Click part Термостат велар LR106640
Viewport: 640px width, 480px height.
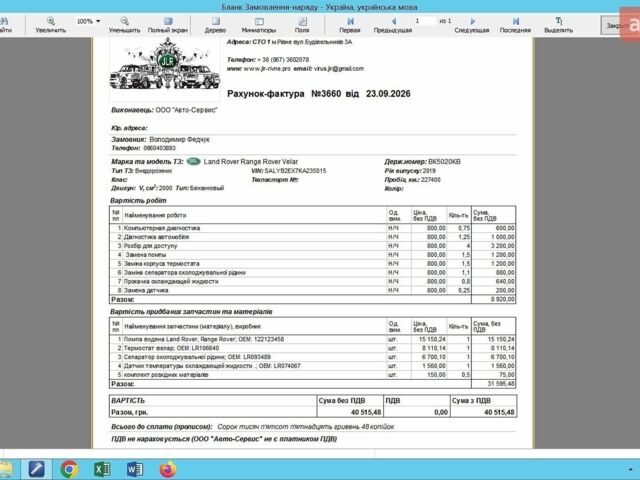[x=313, y=348]
